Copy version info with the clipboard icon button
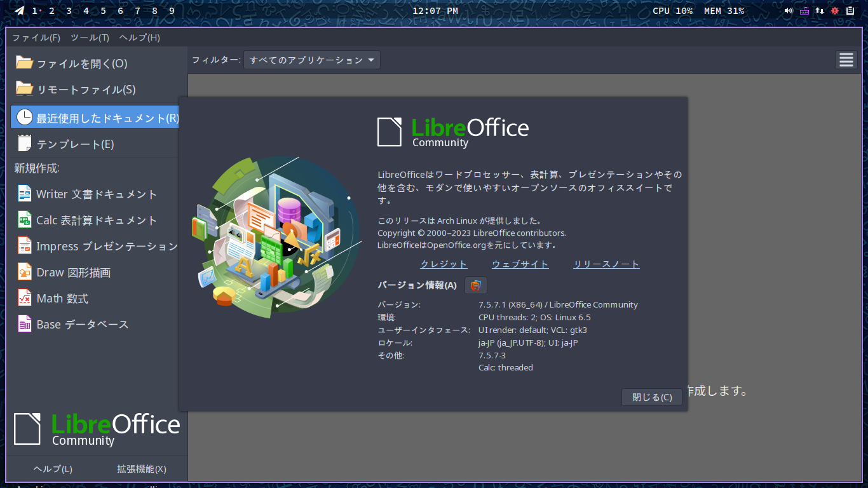This screenshot has width=868, height=488. [476, 285]
